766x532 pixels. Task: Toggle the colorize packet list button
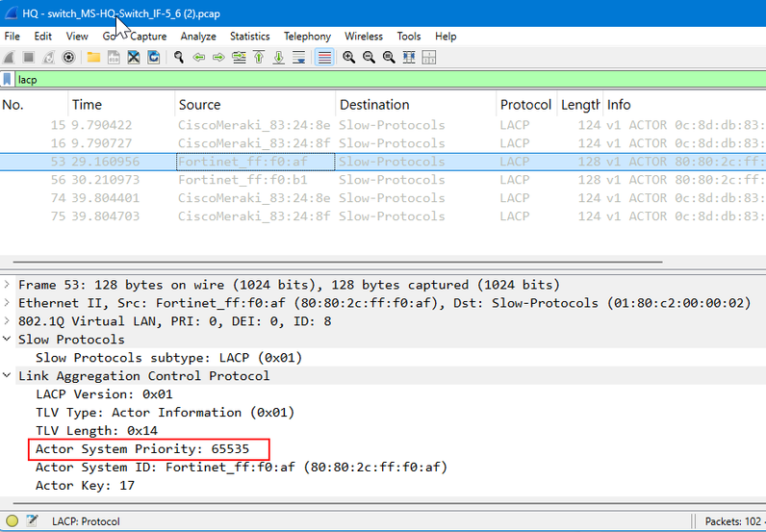[324, 58]
